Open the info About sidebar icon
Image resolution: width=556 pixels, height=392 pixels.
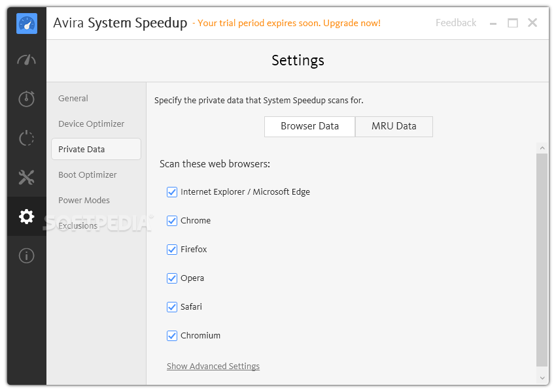click(x=27, y=255)
